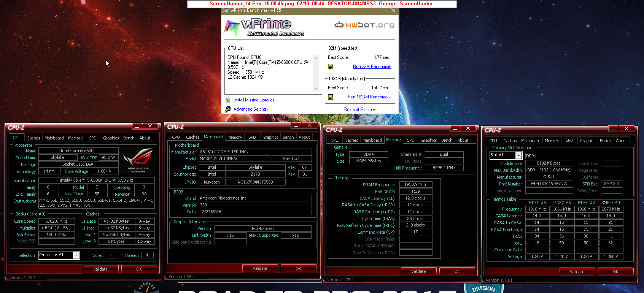Click the 32M best score 4.77 sec
644x293 pixels.
(381, 57)
